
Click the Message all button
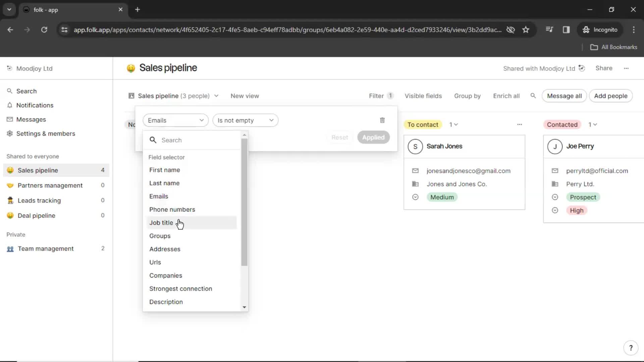(x=564, y=96)
